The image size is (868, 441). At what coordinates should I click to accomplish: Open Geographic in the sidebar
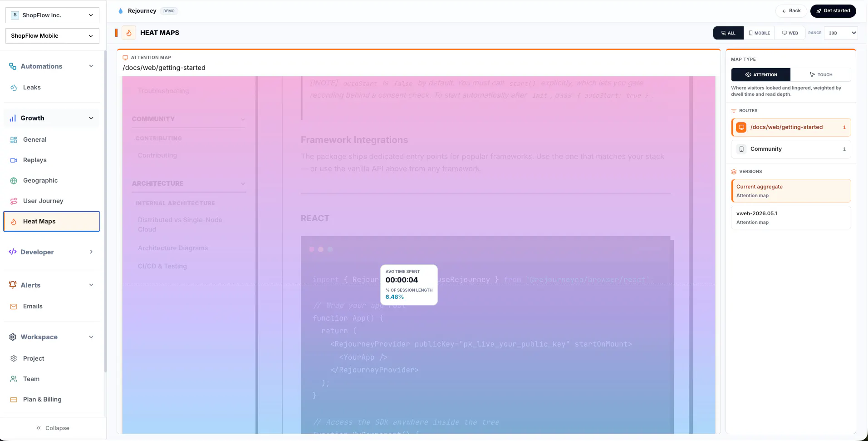tap(52, 181)
